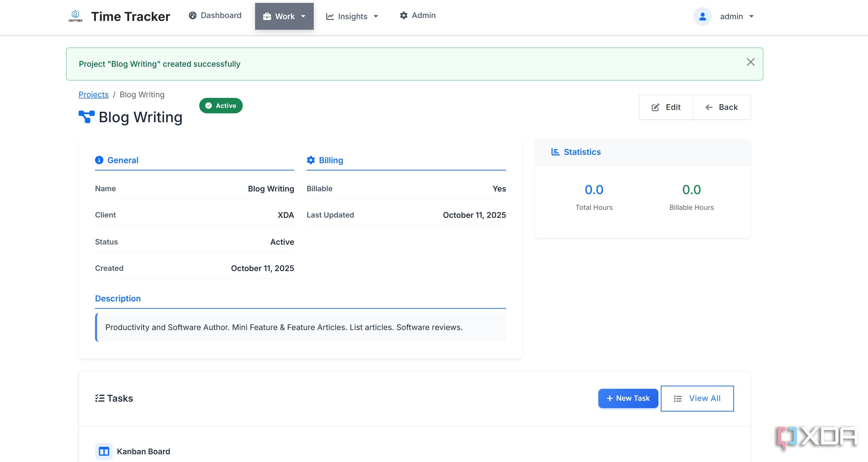Expand the Insights dropdown menu

pyautogui.click(x=352, y=16)
